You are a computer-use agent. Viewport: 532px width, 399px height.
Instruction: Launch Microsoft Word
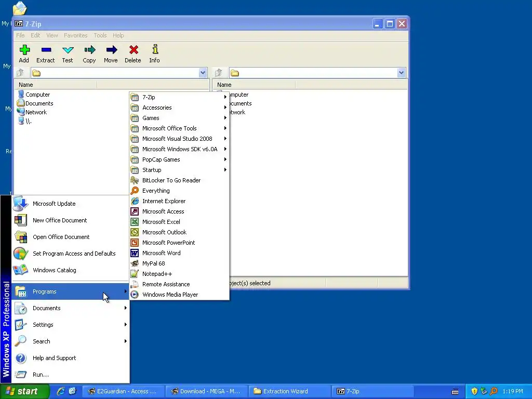179,253
